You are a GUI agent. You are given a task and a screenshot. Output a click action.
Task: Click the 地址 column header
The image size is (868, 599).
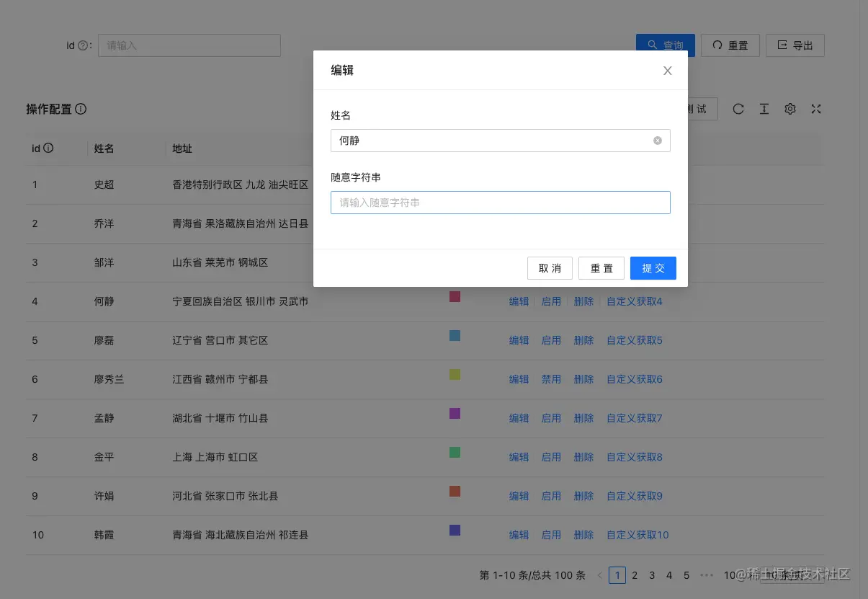[182, 148]
